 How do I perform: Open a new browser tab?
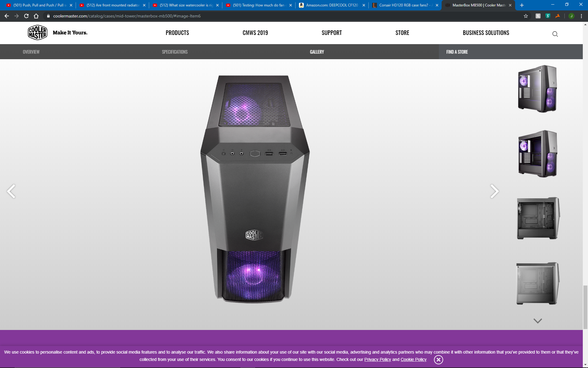click(x=522, y=5)
